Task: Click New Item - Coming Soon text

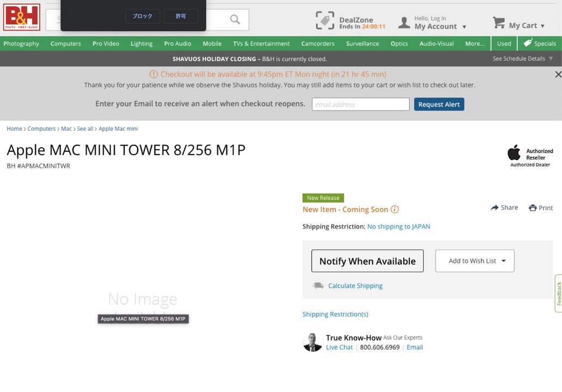Action: click(x=345, y=210)
